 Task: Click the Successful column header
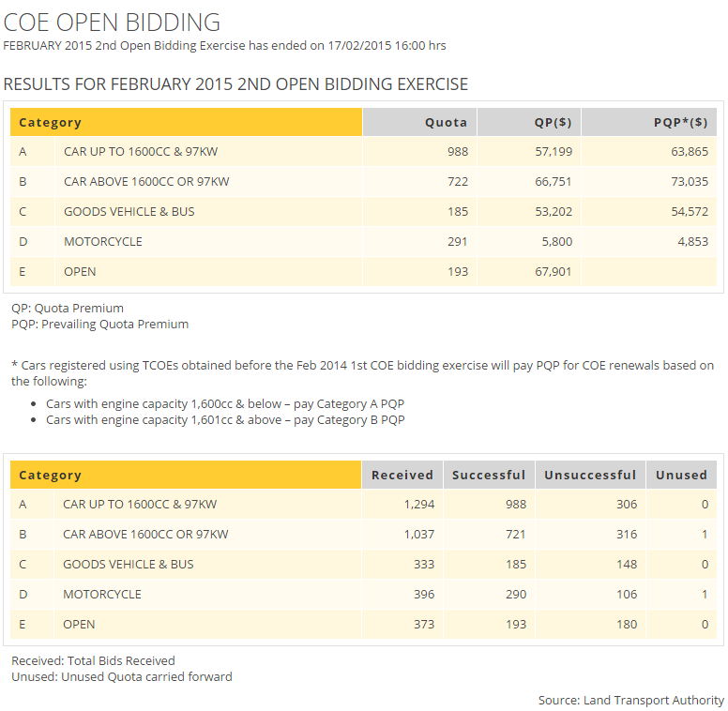coord(489,475)
